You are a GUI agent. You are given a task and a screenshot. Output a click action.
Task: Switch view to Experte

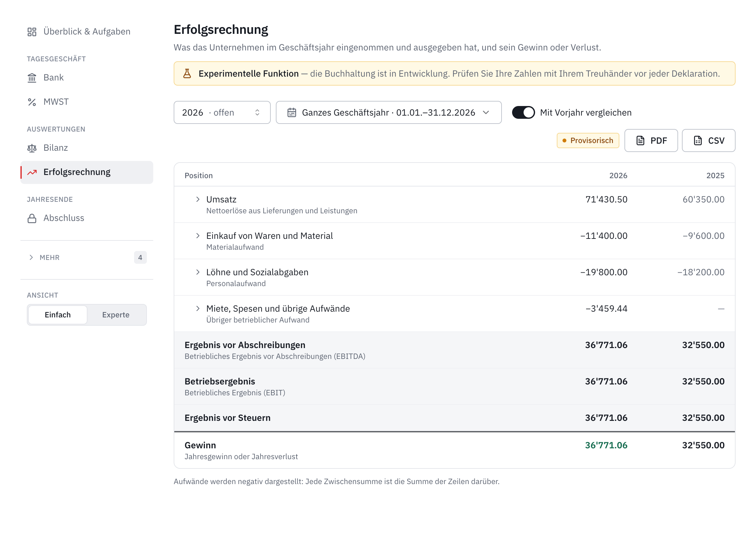coord(116,315)
